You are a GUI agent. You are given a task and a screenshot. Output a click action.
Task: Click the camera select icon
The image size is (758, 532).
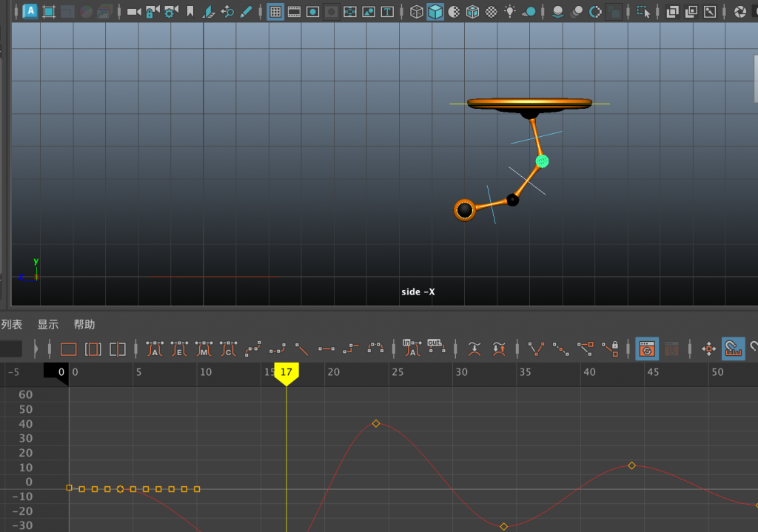tap(134, 12)
